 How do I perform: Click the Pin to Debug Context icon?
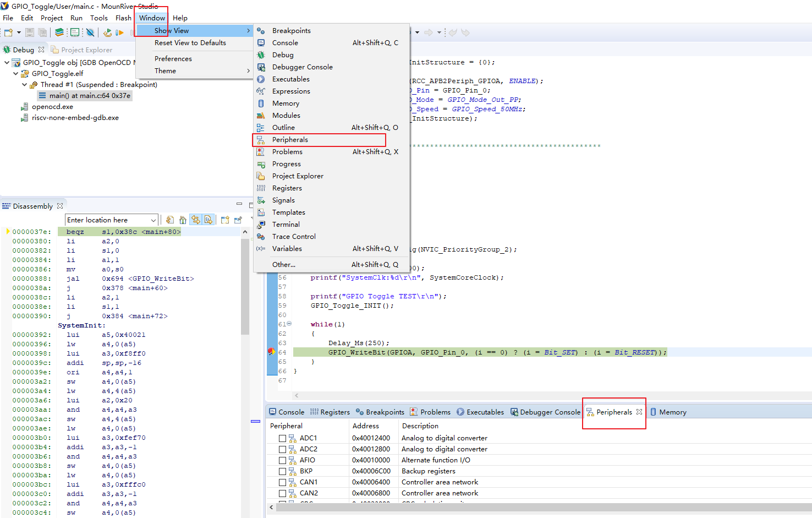tap(238, 220)
